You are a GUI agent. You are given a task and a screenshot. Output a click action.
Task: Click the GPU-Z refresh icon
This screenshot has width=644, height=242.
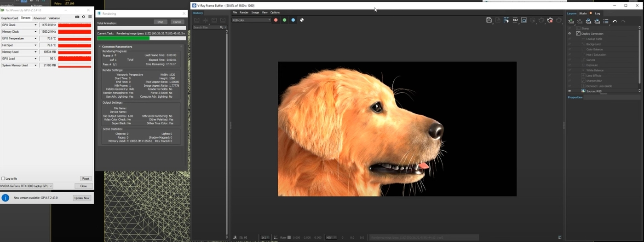coord(83,17)
